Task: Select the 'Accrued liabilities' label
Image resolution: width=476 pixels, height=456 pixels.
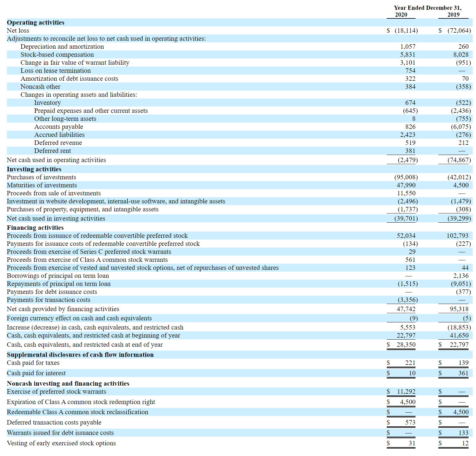Action: (x=59, y=135)
